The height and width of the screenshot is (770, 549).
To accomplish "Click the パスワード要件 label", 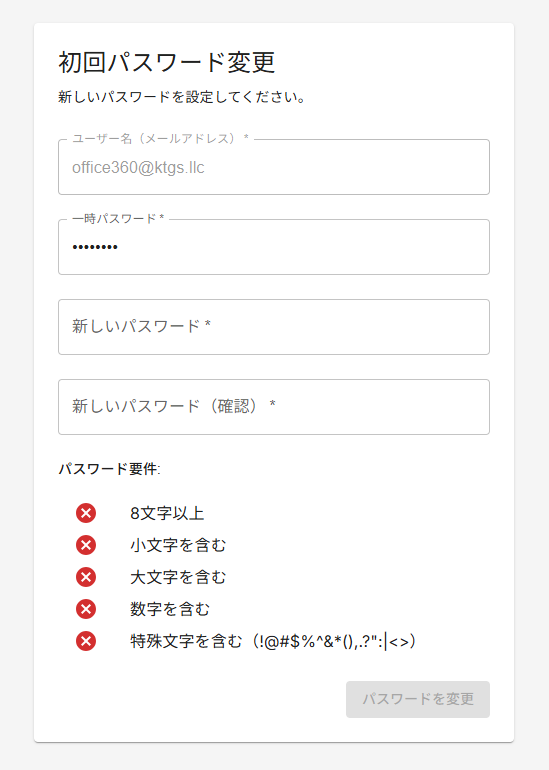I will point(110,468).
